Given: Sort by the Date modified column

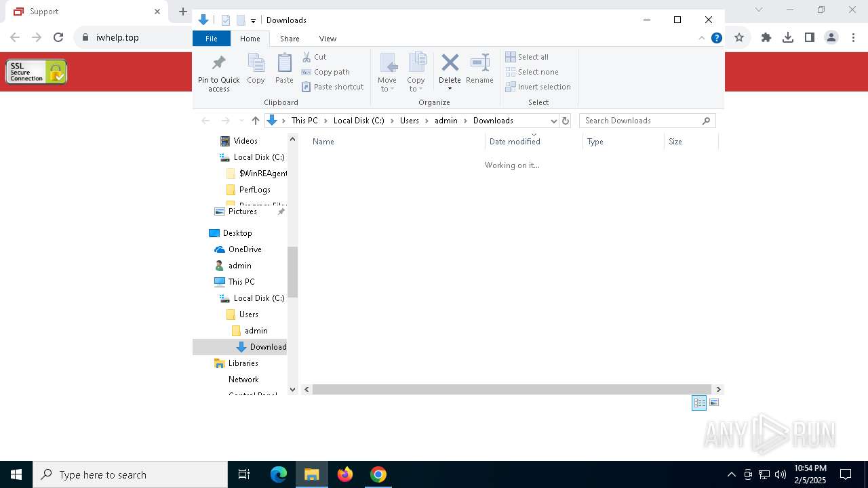Looking at the screenshot, I should click(534, 142).
